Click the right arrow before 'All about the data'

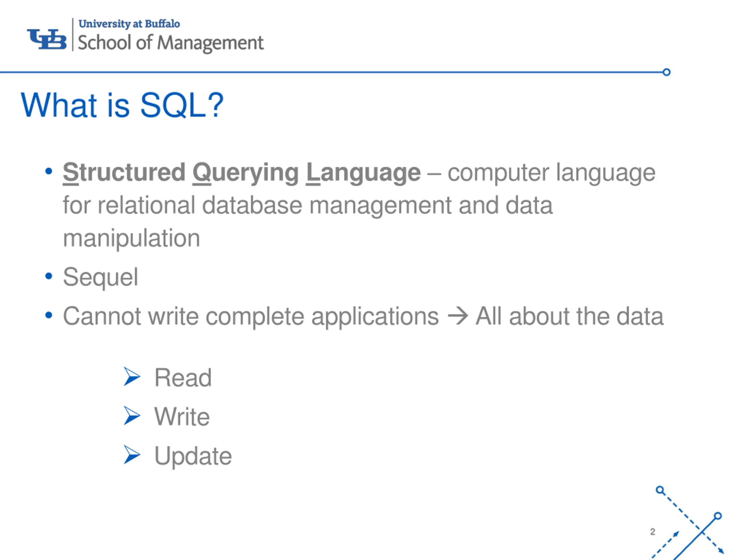click(x=458, y=317)
